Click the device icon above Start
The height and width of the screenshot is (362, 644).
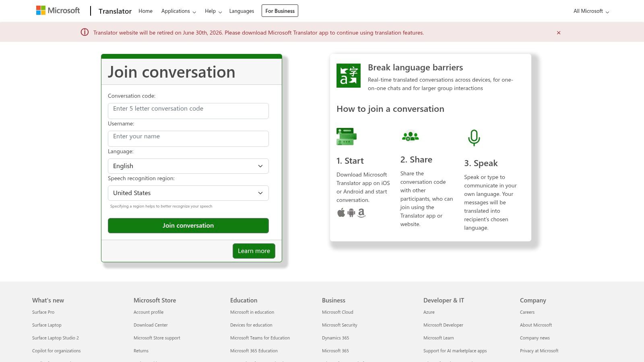pos(346,136)
